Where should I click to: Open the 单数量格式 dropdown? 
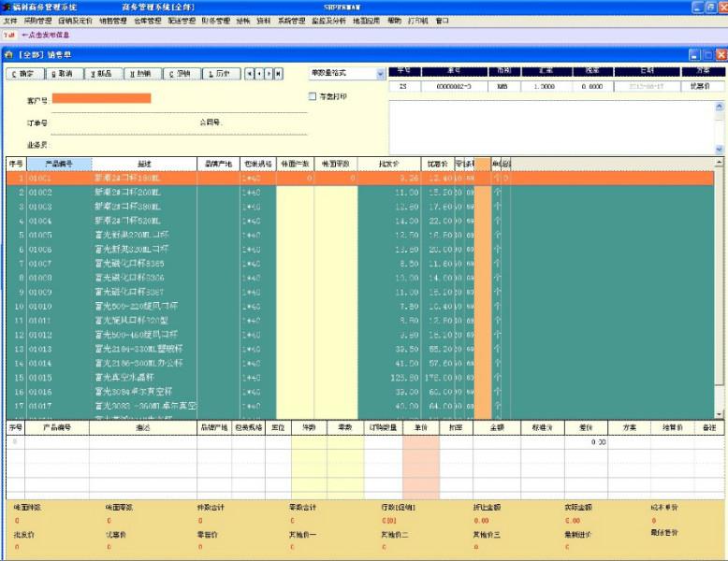380,74
